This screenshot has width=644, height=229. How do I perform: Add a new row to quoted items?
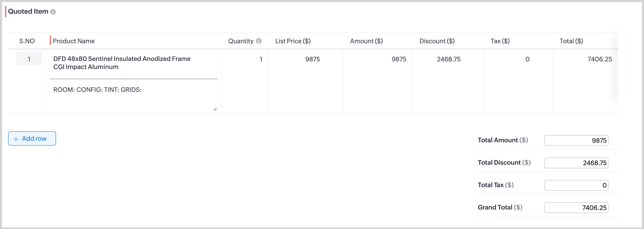point(32,139)
